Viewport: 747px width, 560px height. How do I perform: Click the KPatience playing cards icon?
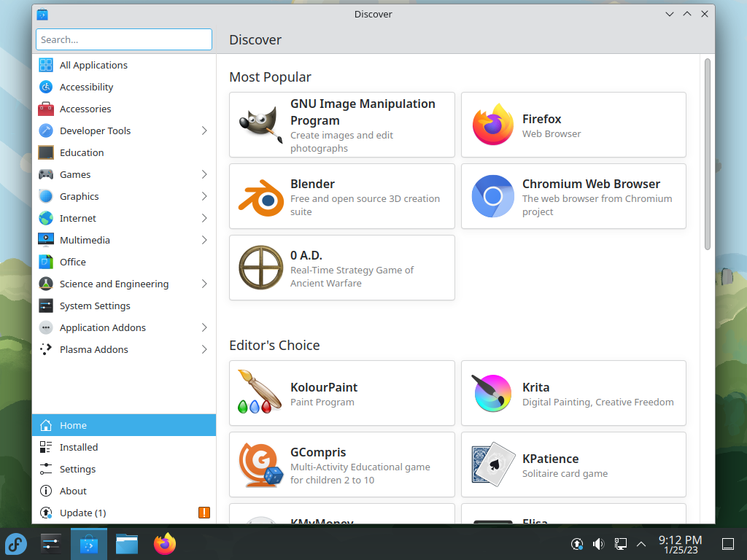click(493, 464)
